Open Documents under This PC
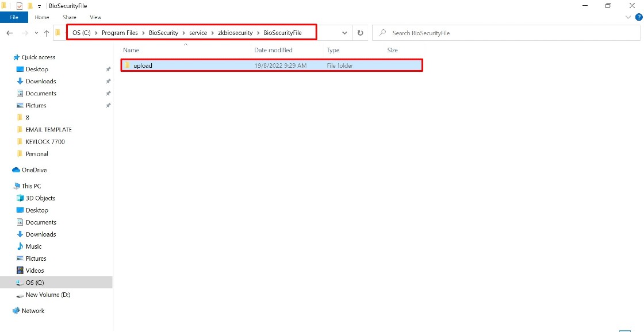 click(x=41, y=222)
